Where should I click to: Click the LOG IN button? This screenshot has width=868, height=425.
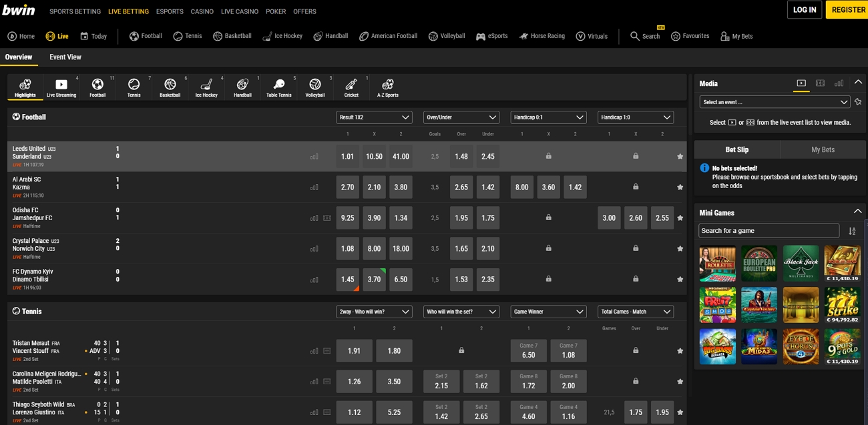coord(805,10)
